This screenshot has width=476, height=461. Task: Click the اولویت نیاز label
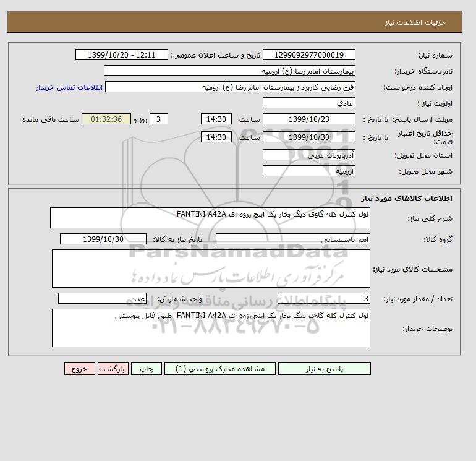point(435,103)
